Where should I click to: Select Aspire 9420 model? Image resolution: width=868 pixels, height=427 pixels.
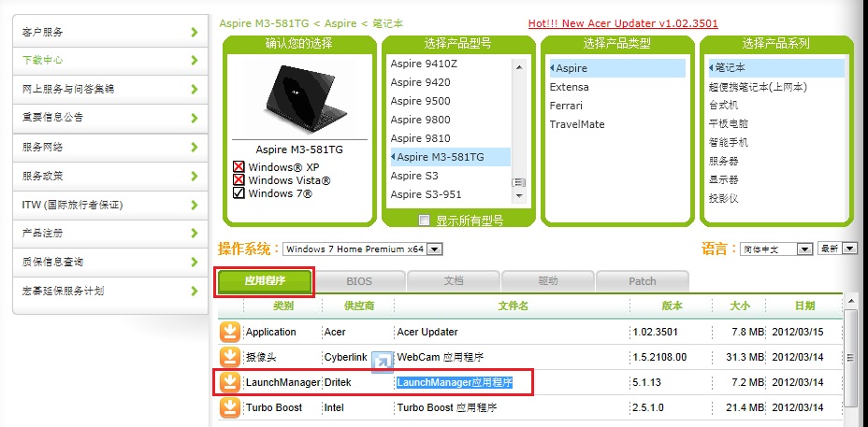pos(420,82)
